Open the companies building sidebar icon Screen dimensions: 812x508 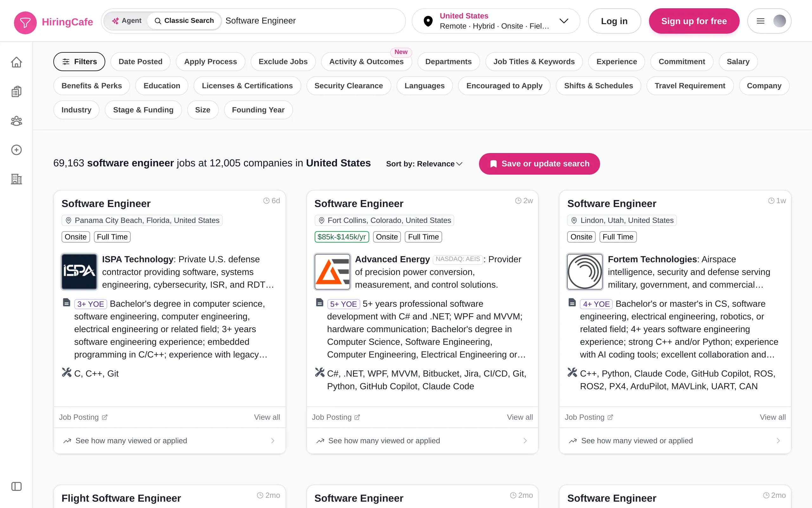pos(16,179)
